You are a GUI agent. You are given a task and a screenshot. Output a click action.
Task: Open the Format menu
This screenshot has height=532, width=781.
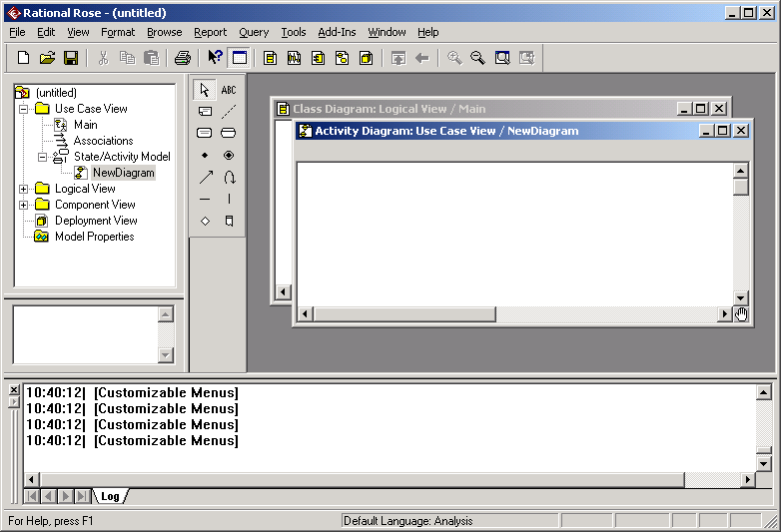118,32
